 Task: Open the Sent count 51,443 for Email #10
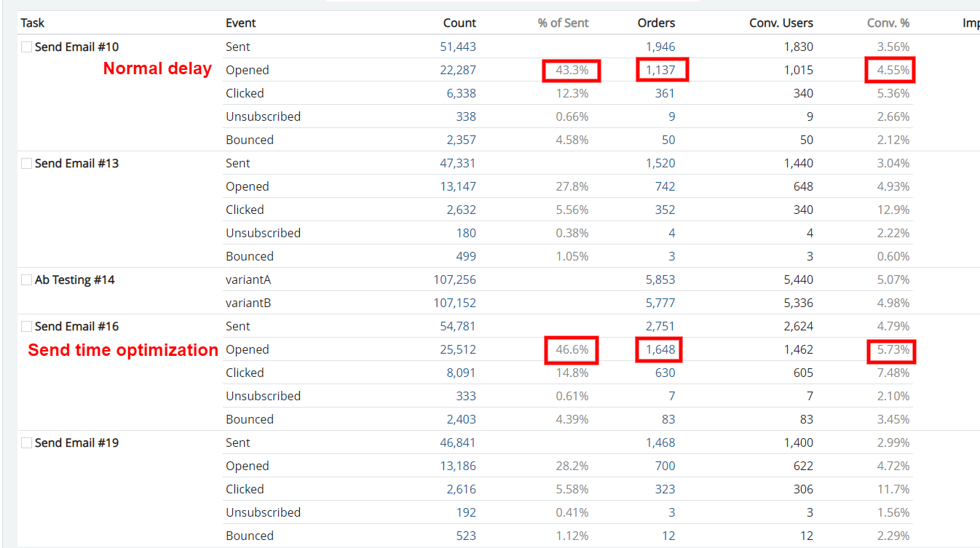(x=459, y=46)
